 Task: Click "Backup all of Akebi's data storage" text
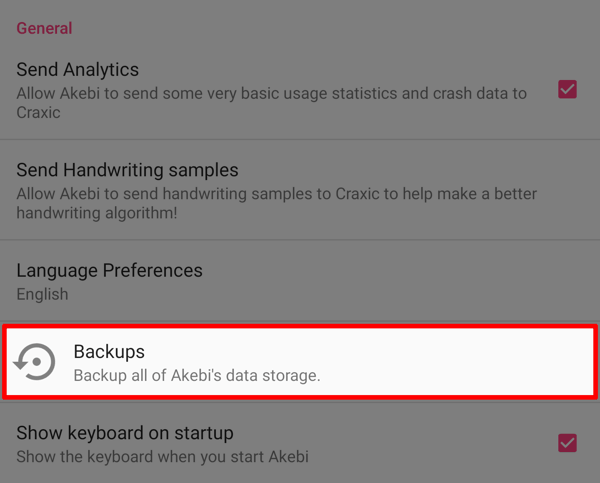click(x=197, y=375)
